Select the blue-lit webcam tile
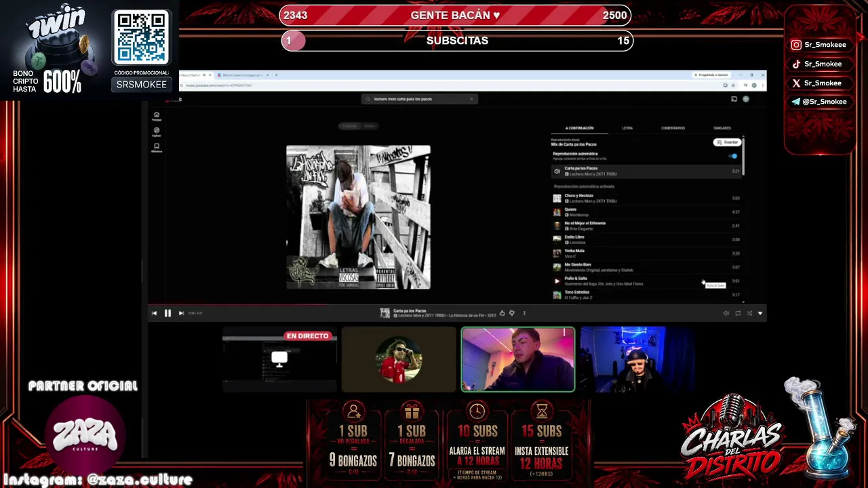This screenshot has height=488, width=868. [x=637, y=360]
